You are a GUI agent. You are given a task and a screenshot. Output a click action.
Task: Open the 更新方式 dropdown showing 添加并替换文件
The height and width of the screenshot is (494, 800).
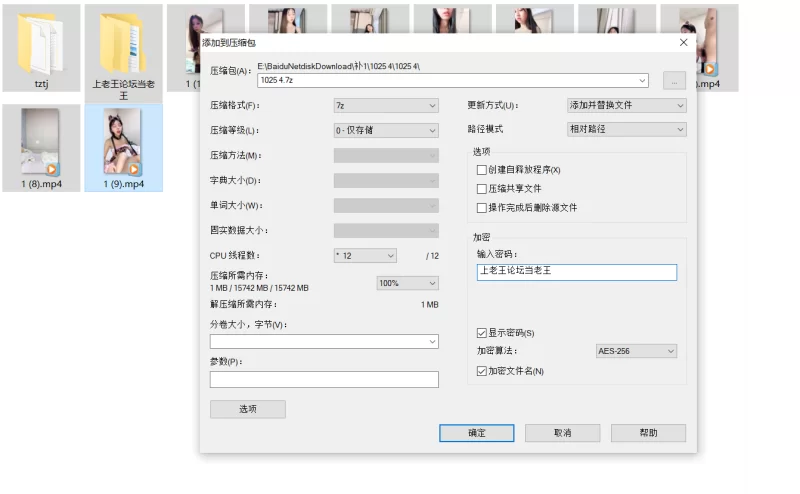(x=627, y=105)
